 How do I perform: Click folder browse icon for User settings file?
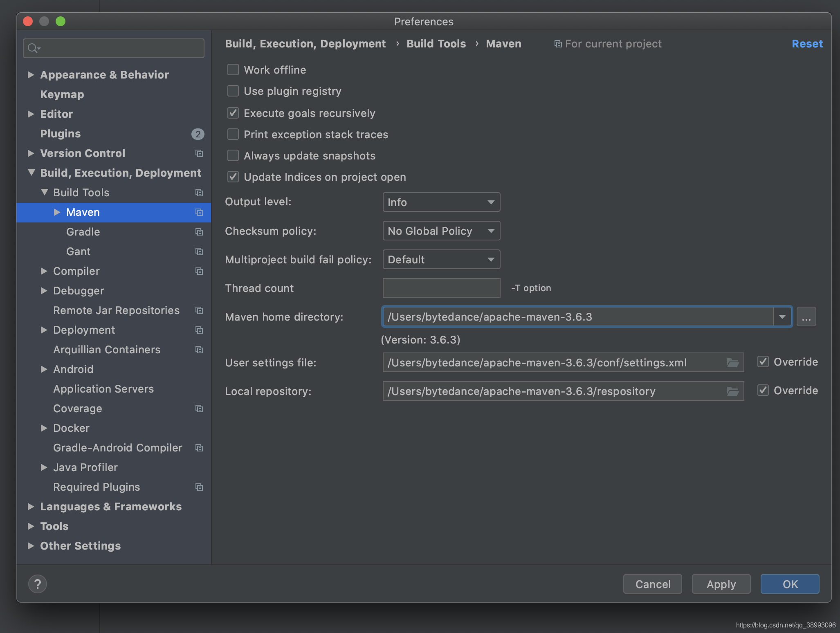click(x=732, y=363)
